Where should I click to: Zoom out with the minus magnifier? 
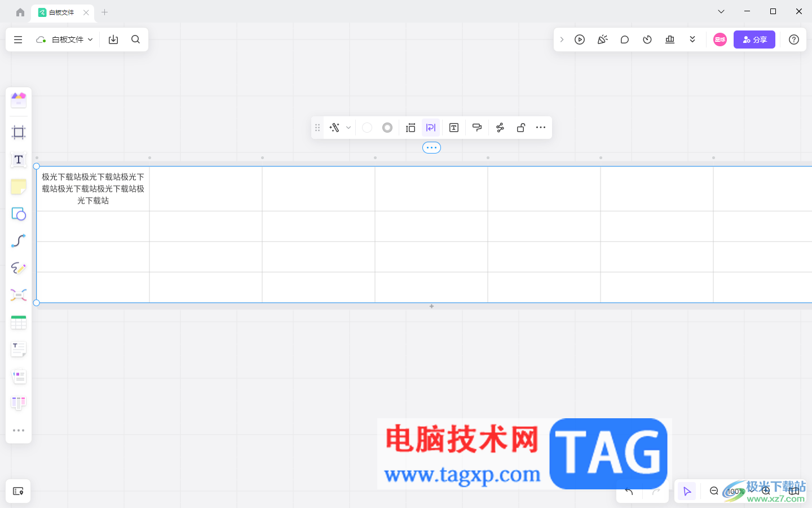(714, 491)
